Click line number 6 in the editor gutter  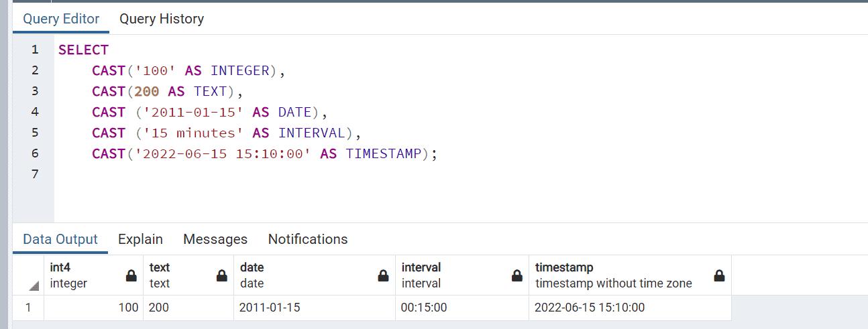coord(35,153)
